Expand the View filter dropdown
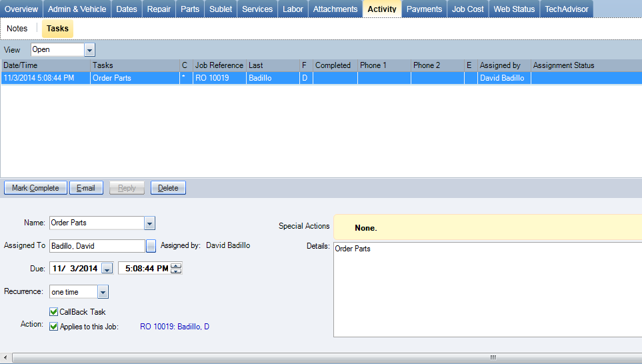The width and height of the screenshot is (642, 364). click(90, 50)
